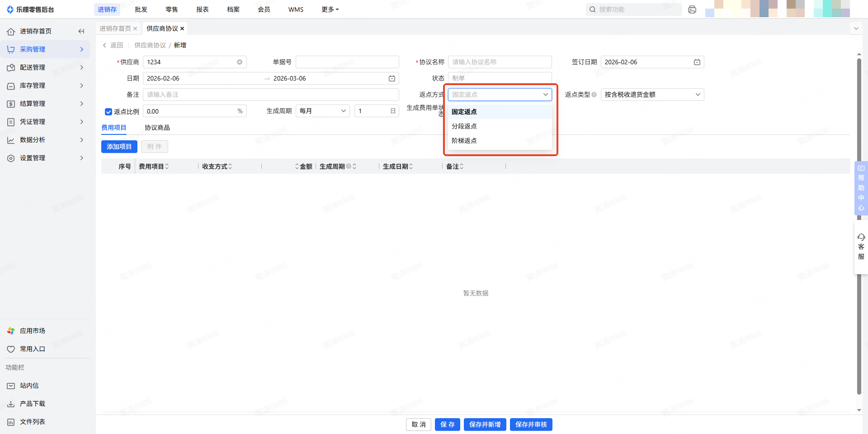868x434 pixels.
Task: Click the 协议名称 input field
Action: 500,62
